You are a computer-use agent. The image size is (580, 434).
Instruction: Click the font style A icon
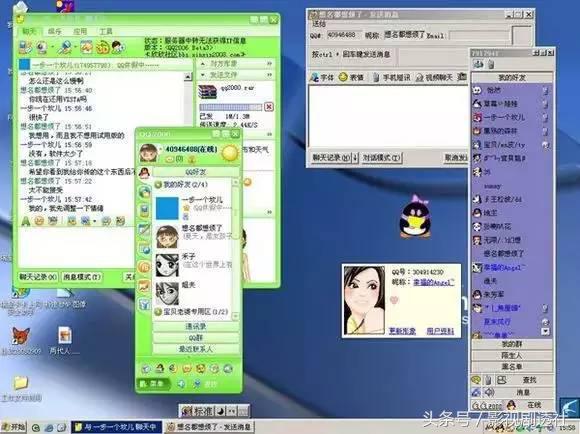coord(26,221)
